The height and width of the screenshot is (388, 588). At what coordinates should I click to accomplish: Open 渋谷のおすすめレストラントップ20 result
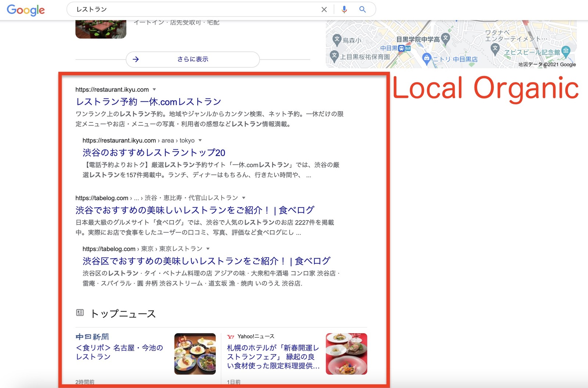[x=154, y=152]
